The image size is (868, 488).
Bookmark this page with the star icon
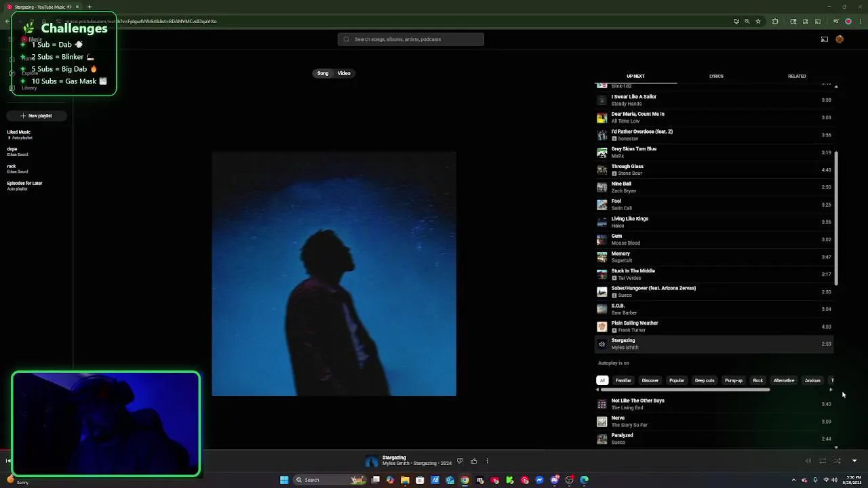click(x=758, y=21)
